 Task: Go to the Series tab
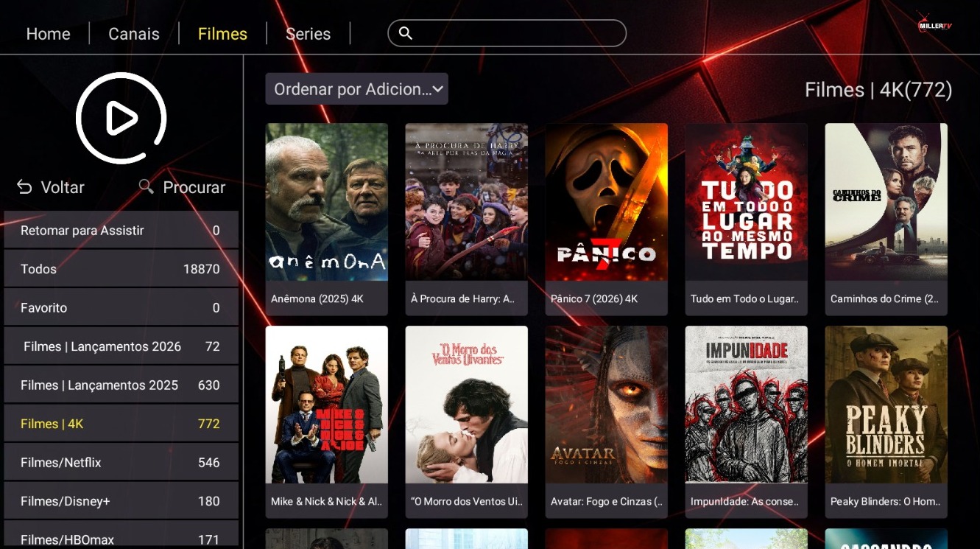click(308, 34)
